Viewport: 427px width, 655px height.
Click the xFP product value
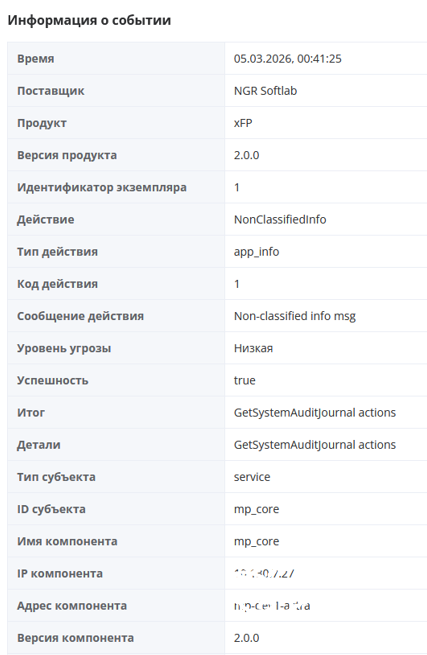[x=243, y=123]
